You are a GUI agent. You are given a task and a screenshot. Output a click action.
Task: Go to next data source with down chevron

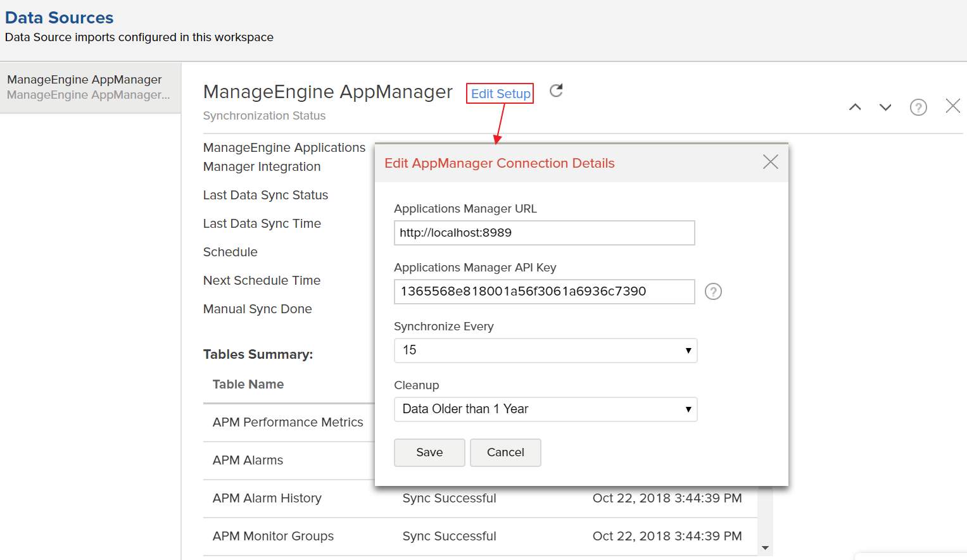tap(885, 107)
